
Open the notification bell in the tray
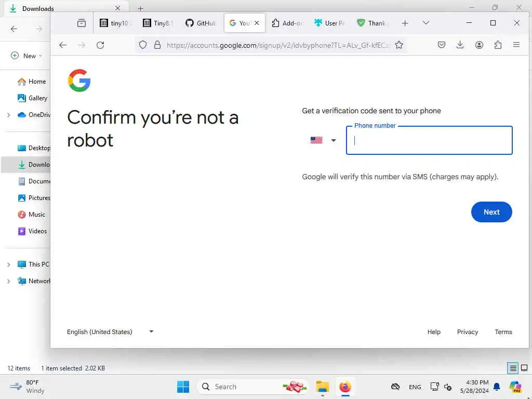[496, 387]
